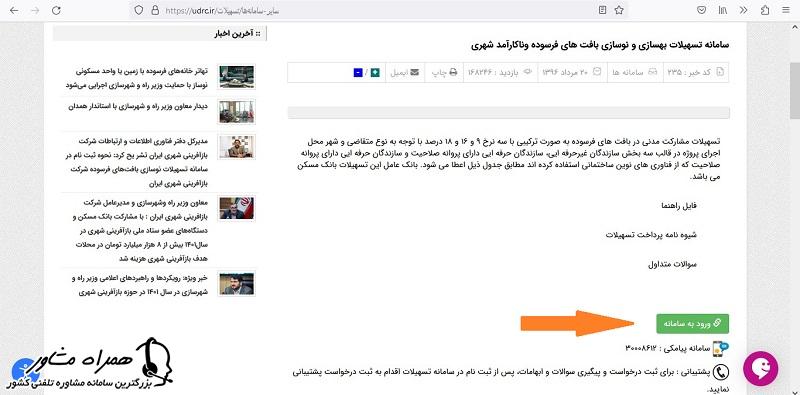Viewport: 800px width, 395px height.
Task: Open the library bookshelf icon in toolbar
Action: click(x=723, y=10)
